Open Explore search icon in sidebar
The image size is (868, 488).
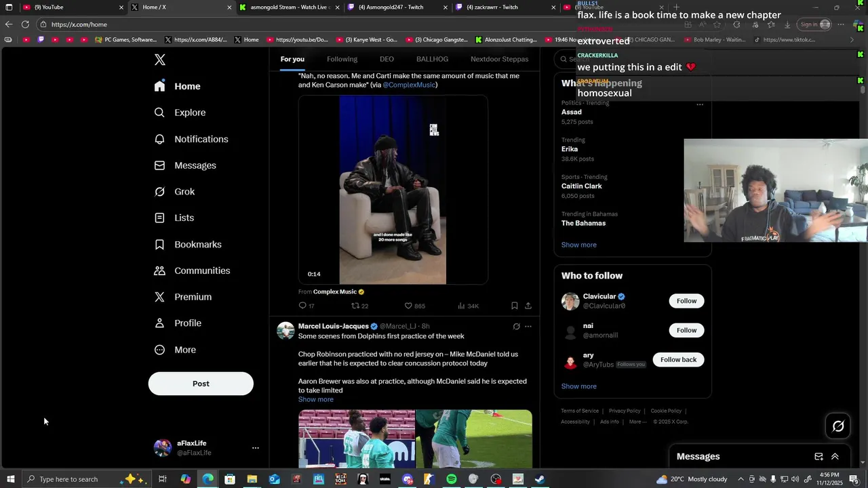[x=159, y=113]
